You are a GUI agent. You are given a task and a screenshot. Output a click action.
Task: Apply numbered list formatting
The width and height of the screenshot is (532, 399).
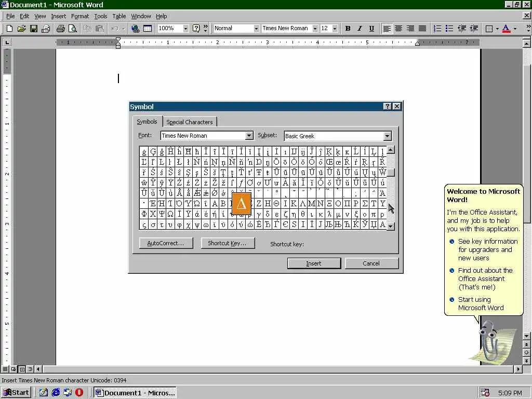pyautogui.click(x=437, y=29)
